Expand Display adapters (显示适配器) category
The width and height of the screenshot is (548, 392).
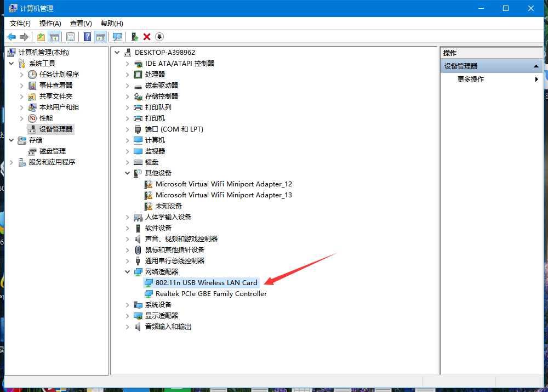128,316
